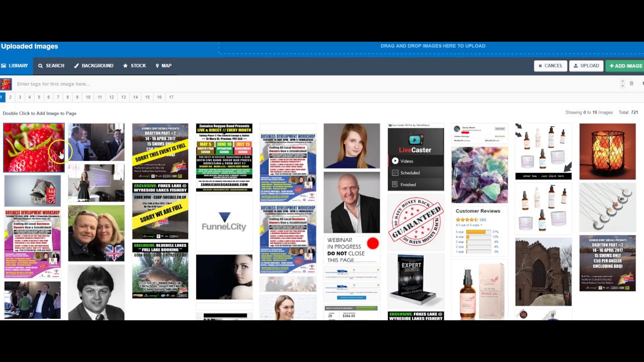This screenshot has height=362, width=644.
Task: Select the purple crystals thumbnail
Action: (479, 175)
